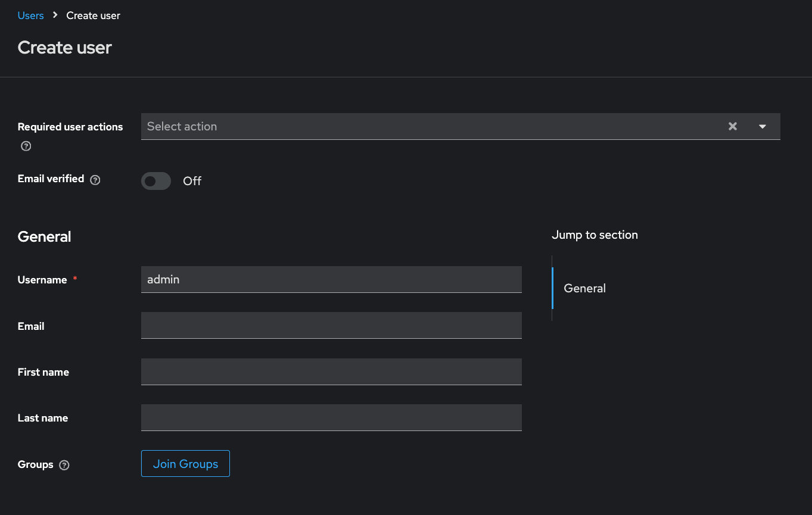The height and width of the screenshot is (515, 812).
Task: Click the Email verified help icon
Action: click(x=95, y=180)
